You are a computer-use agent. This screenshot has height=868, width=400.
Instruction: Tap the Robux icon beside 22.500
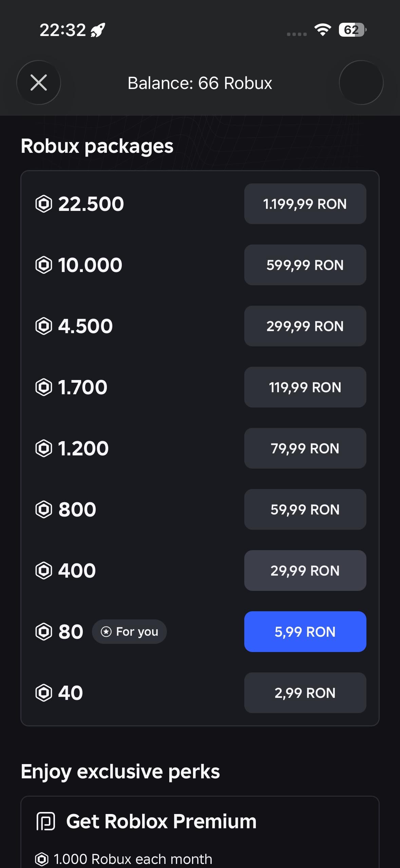(x=44, y=204)
